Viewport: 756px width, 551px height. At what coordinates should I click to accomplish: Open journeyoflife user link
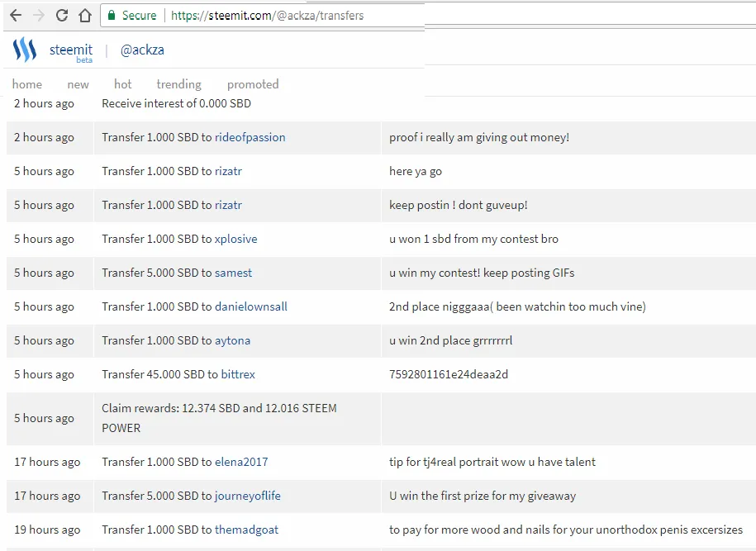[247, 496]
